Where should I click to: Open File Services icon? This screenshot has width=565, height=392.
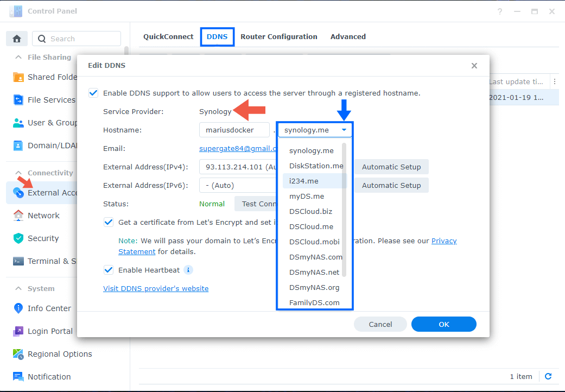18,100
